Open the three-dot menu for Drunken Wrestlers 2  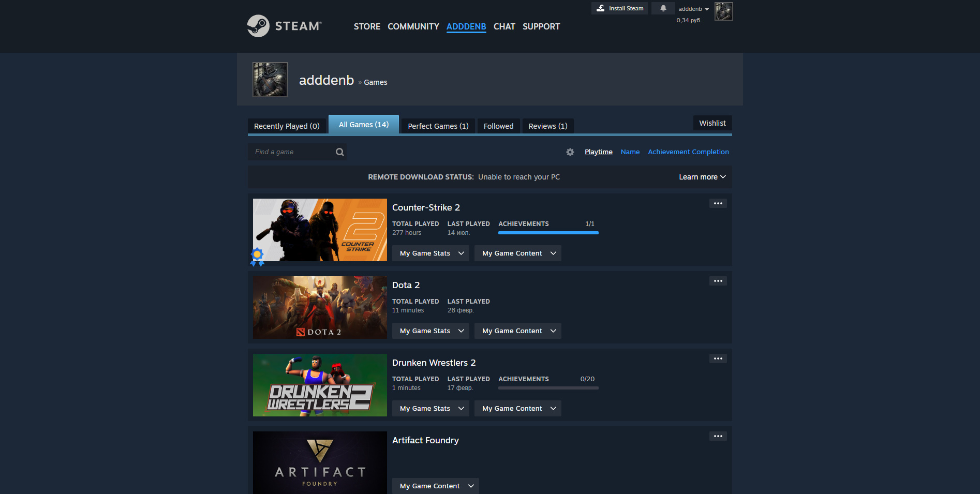pos(718,358)
